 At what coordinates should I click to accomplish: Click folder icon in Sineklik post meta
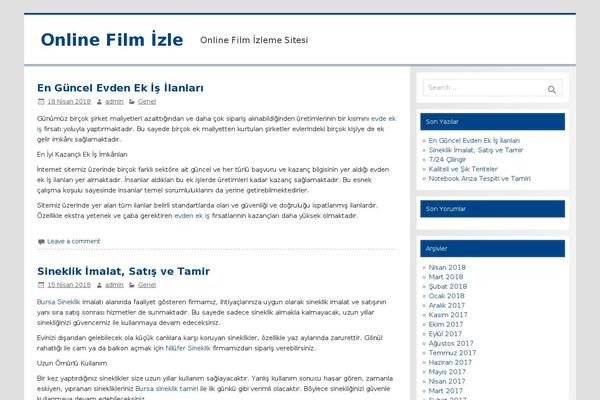coord(132,285)
